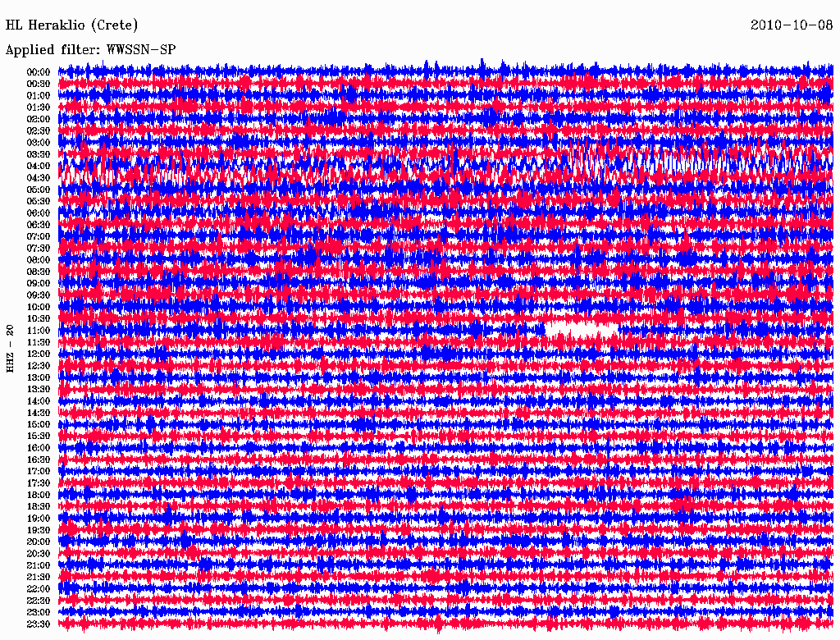Click the date 2010-10-08
The image size is (840, 640).
pyautogui.click(x=792, y=25)
